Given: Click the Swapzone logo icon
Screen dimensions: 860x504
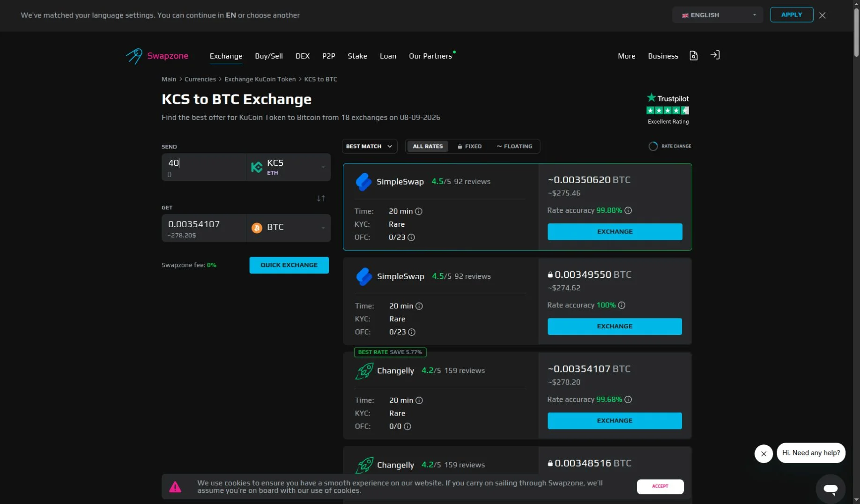Looking at the screenshot, I should pyautogui.click(x=134, y=56).
